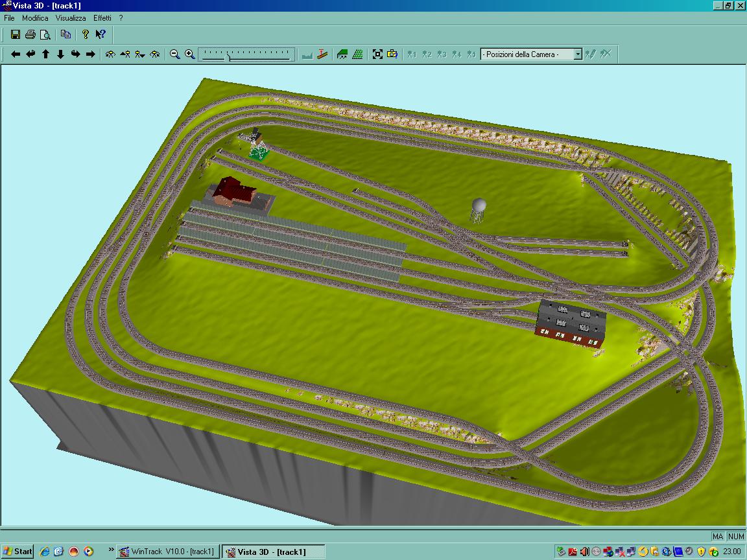This screenshot has height=560, width=747.
Task: Click the edit camera position pencil icon
Action: click(590, 54)
